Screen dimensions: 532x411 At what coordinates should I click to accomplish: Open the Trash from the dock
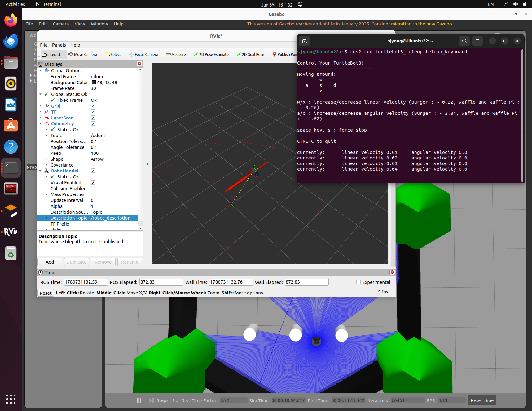point(11,253)
